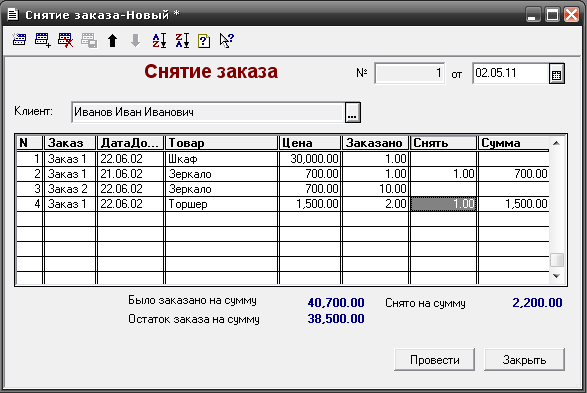Click the Клиент field Иванов Иван Иванович
The height and width of the screenshot is (393, 587).
tap(208, 112)
